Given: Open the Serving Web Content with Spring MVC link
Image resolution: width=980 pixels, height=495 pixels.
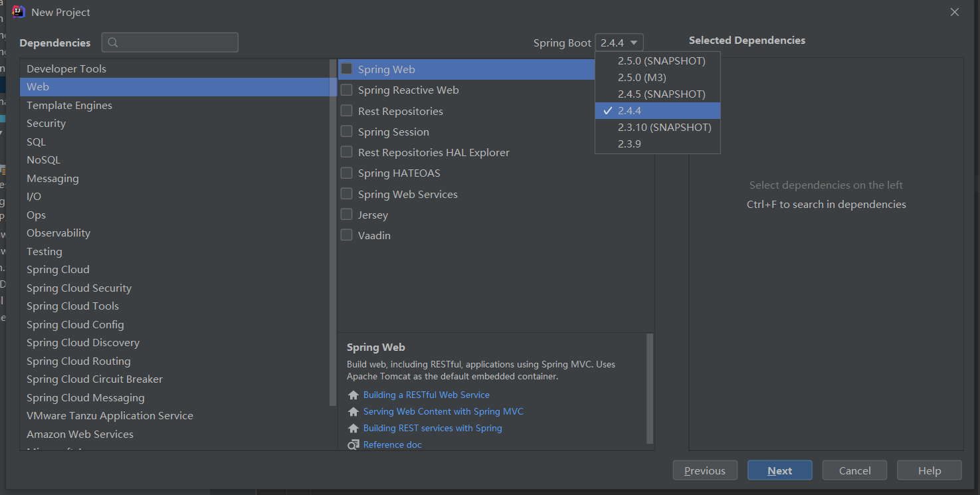Looking at the screenshot, I should 442,411.
